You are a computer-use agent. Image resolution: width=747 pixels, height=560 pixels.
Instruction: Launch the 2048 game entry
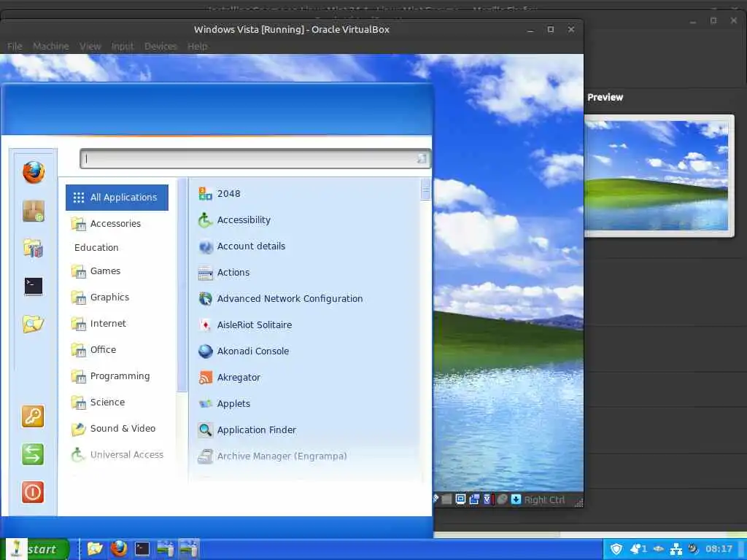click(305, 194)
